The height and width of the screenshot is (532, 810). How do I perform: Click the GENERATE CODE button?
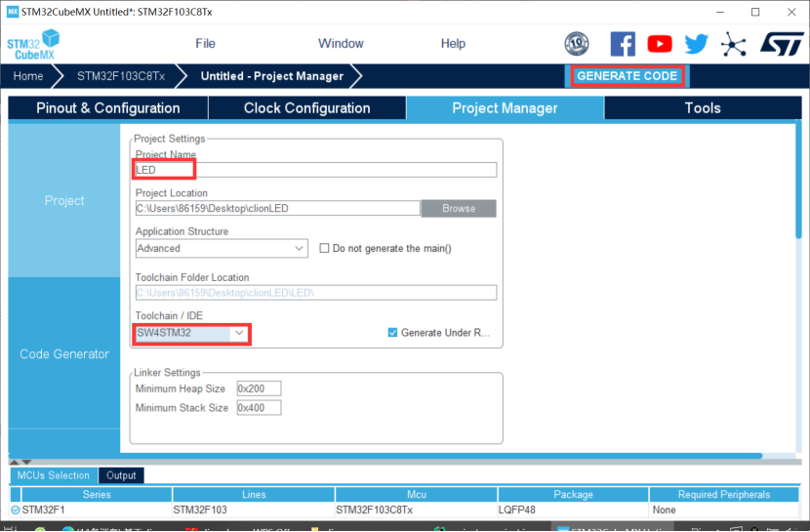point(628,76)
